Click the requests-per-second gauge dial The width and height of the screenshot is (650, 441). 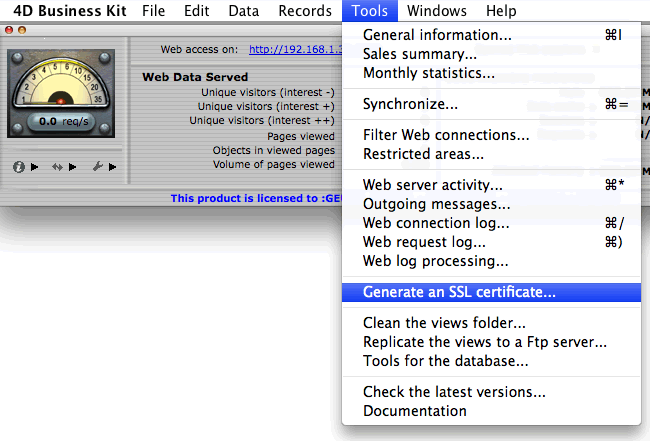(61, 93)
